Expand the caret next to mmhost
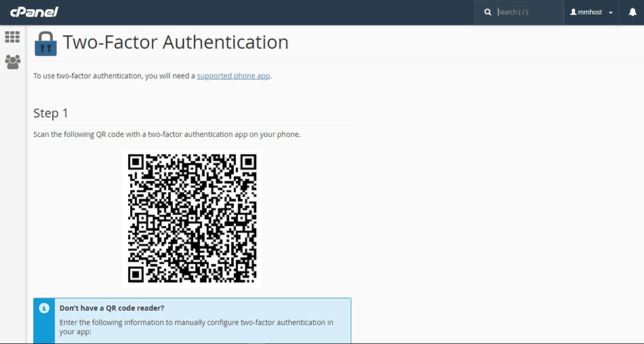Screen dimensions: 644x344 click(x=611, y=13)
